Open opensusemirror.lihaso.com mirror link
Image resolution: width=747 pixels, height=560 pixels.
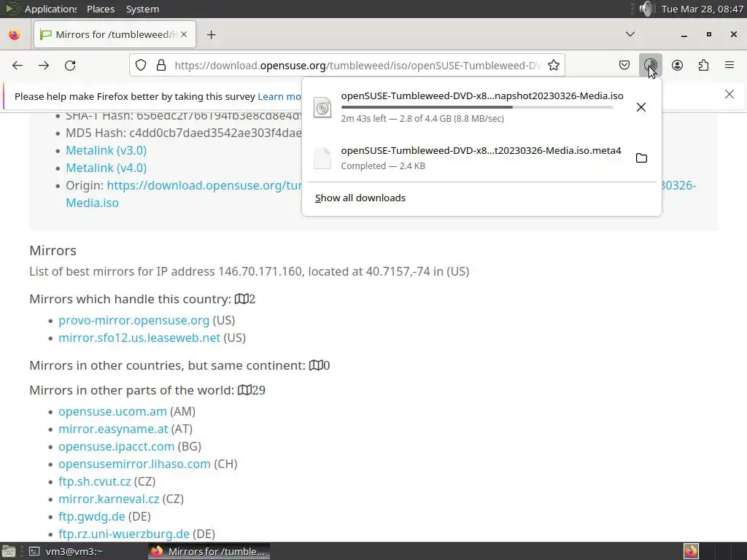(x=134, y=464)
